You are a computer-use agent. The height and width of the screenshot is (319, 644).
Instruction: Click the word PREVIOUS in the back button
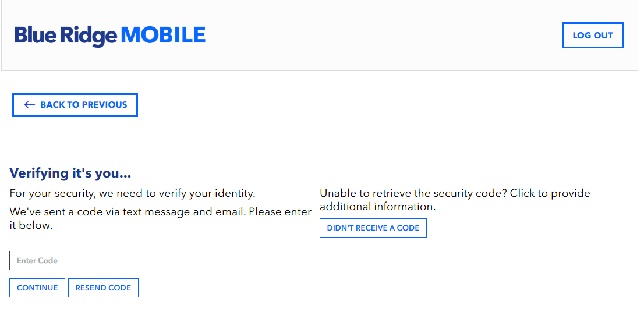[104, 105]
